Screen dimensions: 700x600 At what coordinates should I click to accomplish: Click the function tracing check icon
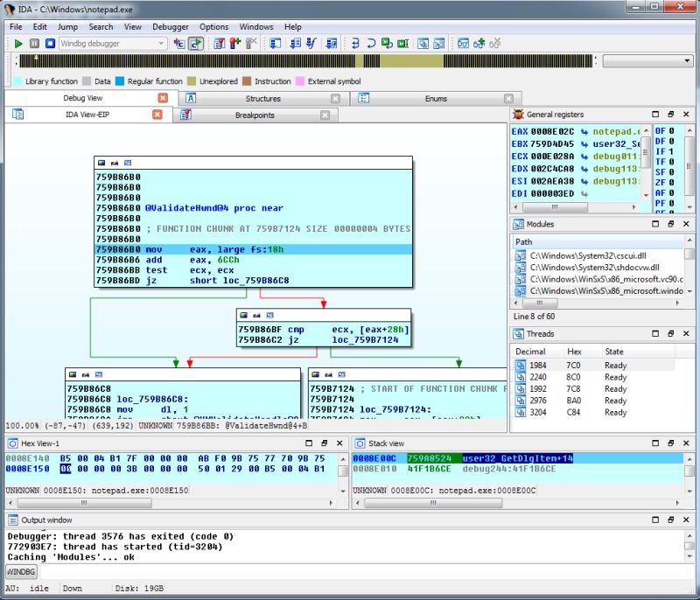(311, 43)
